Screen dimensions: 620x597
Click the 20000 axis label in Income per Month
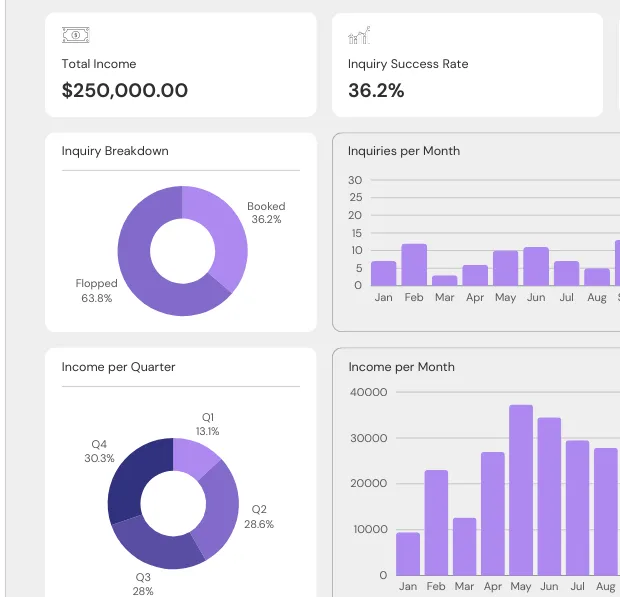[369, 483]
